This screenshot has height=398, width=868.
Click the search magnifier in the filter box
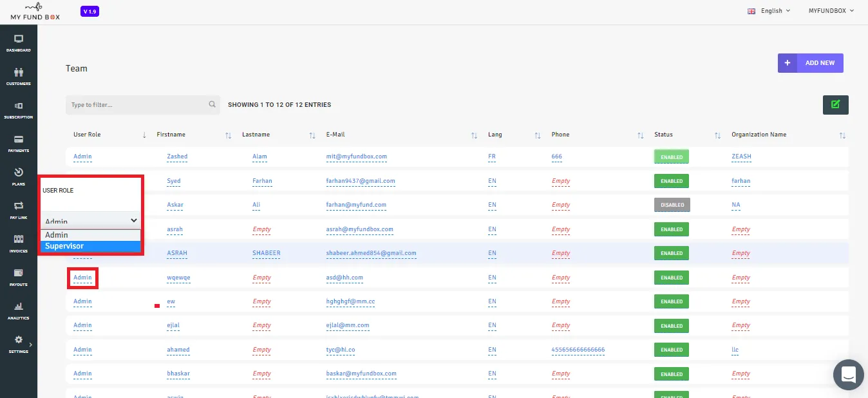[x=212, y=104]
